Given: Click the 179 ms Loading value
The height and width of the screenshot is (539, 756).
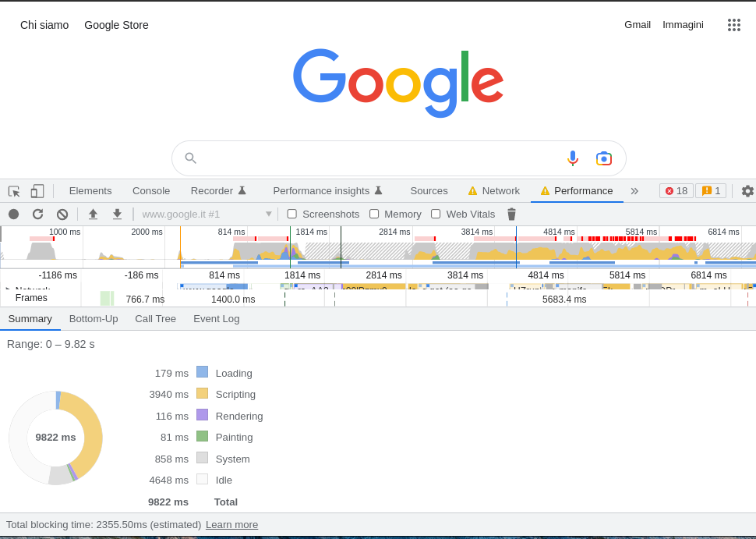Looking at the screenshot, I should [171, 374].
